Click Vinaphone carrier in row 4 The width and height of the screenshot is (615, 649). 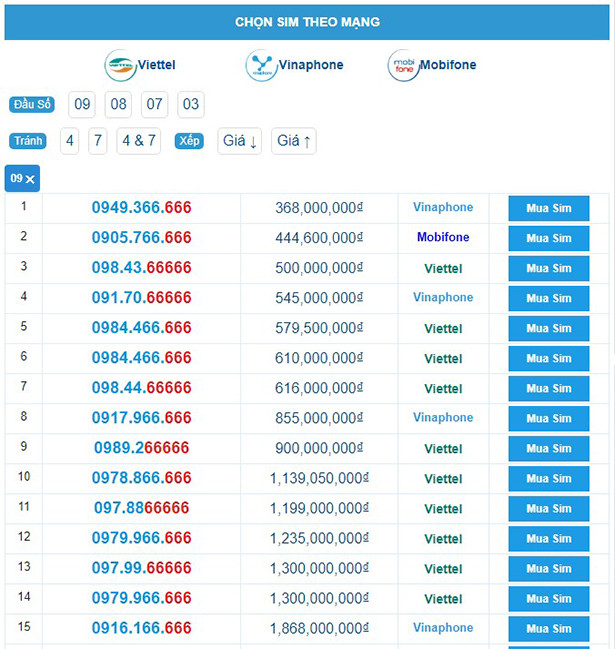pyautogui.click(x=443, y=297)
